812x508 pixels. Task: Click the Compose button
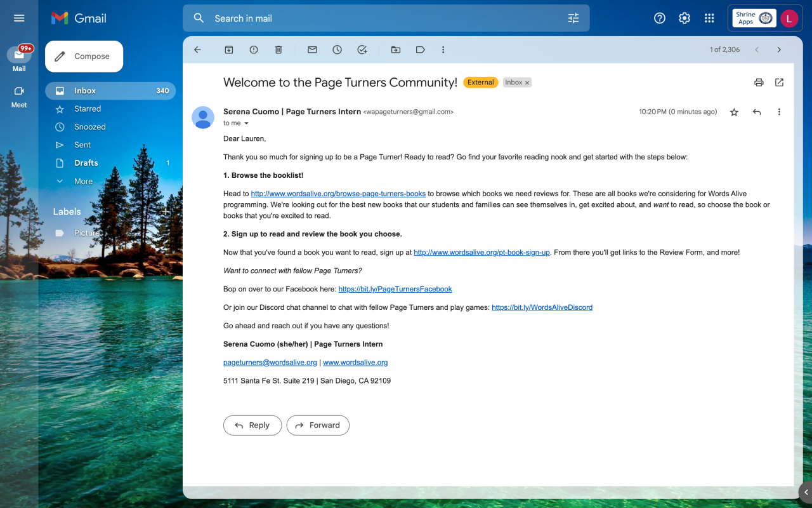point(84,57)
